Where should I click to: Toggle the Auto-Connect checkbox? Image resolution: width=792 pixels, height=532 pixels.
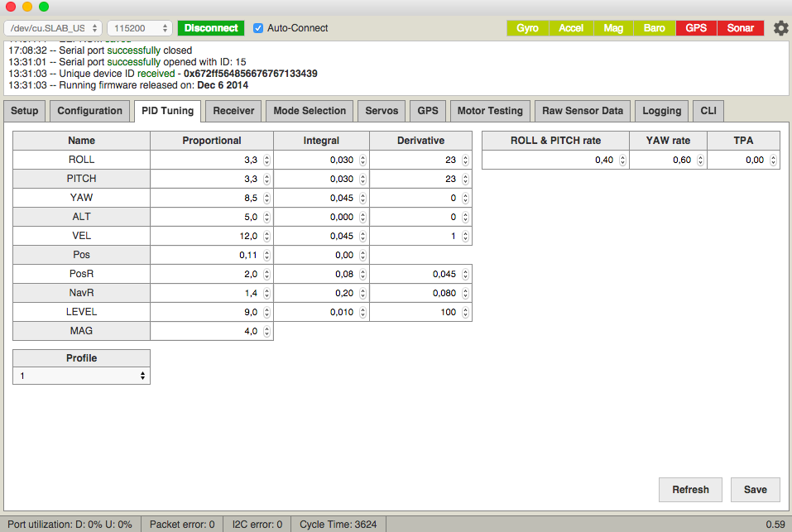[x=258, y=28]
